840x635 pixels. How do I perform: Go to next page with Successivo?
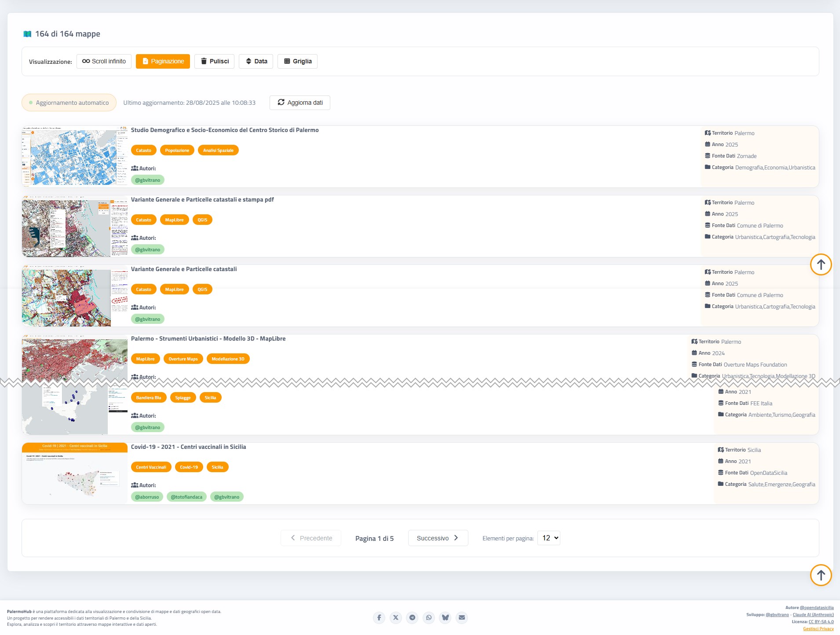(438, 538)
